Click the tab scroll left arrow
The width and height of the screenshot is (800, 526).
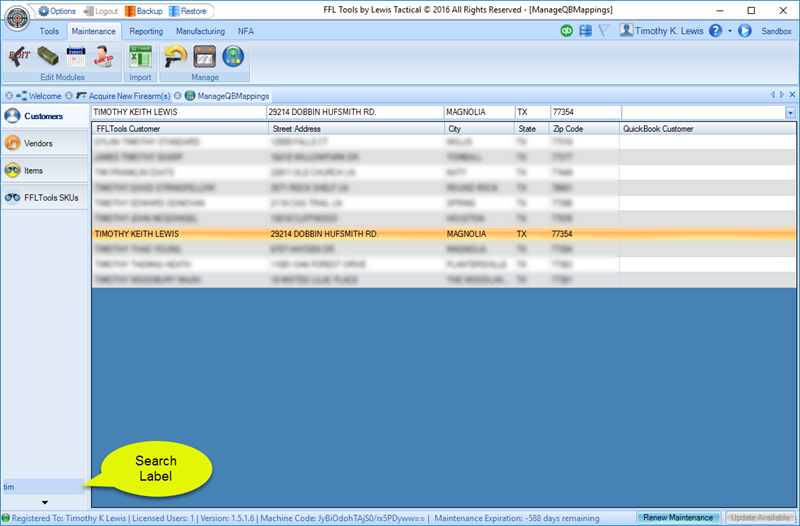point(772,94)
